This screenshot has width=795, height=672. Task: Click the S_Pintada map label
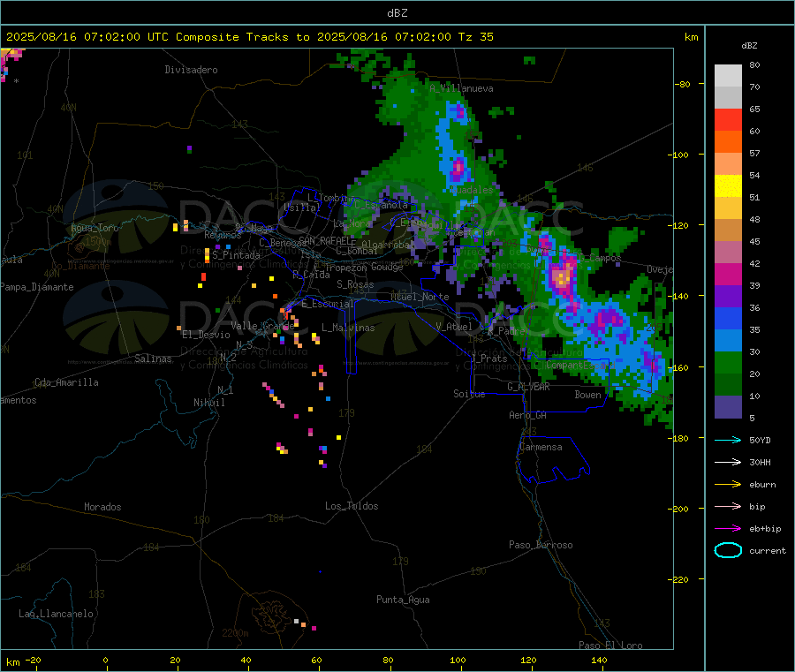236,255
